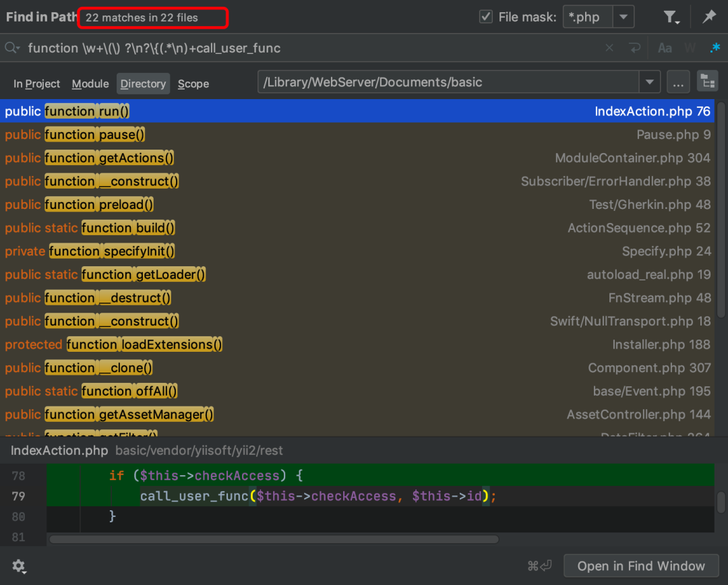The image size is (728, 585).
Task: Open the settings gear menu
Action: click(19, 566)
